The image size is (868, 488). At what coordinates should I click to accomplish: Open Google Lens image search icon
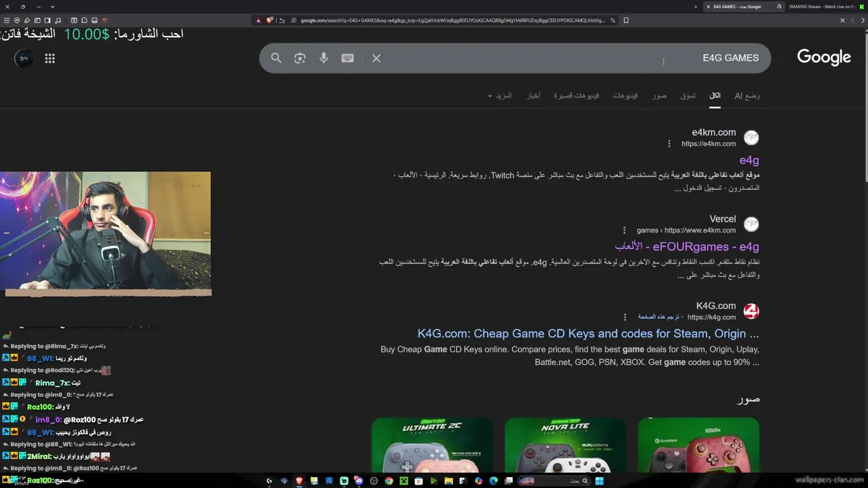coord(300,58)
